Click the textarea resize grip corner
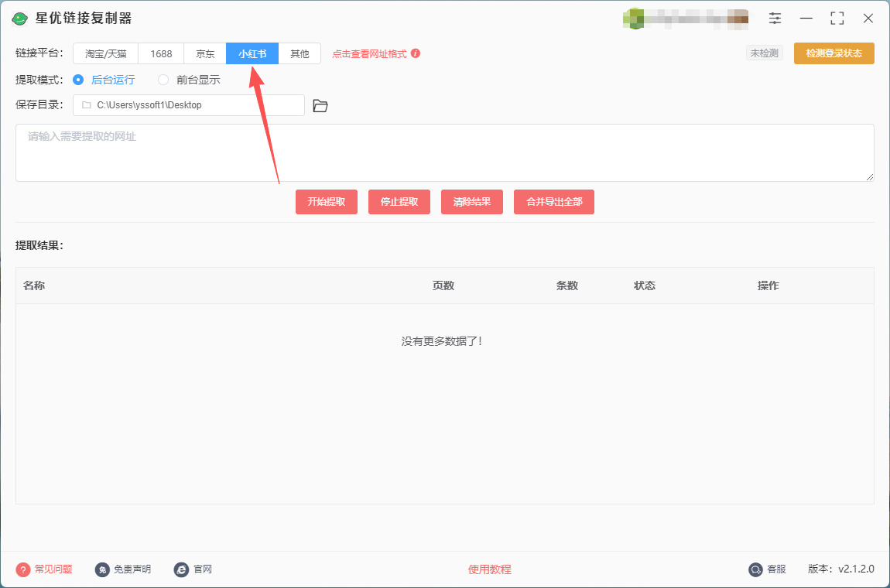Image resolution: width=890 pixels, height=588 pixels. (870, 177)
